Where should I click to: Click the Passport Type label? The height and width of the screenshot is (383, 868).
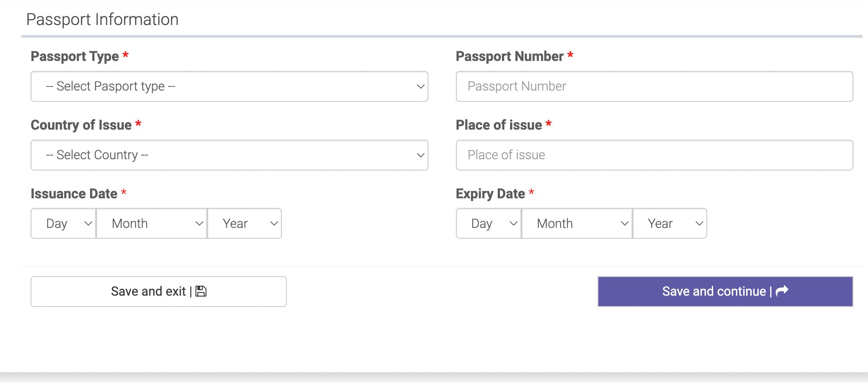click(x=75, y=56)
